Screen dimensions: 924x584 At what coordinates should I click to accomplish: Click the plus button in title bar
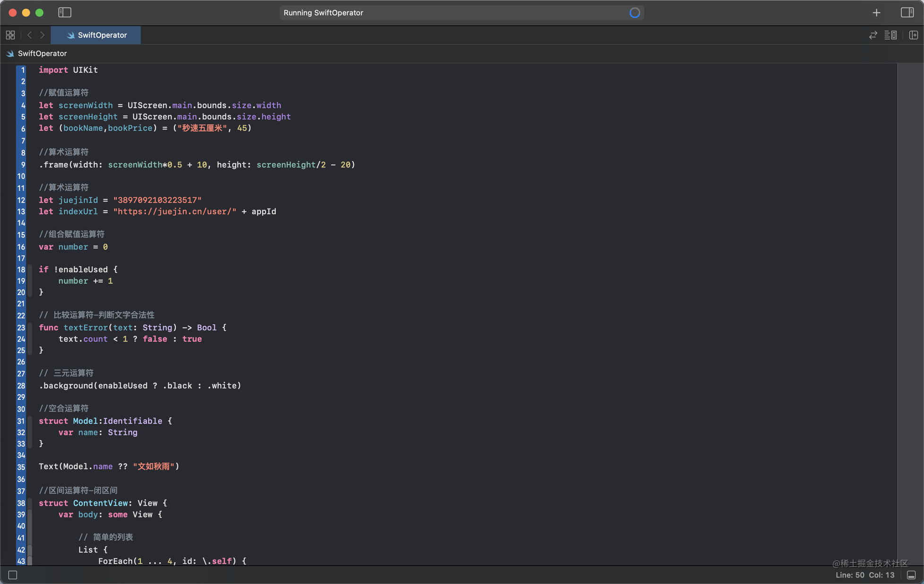coord(876,13)
